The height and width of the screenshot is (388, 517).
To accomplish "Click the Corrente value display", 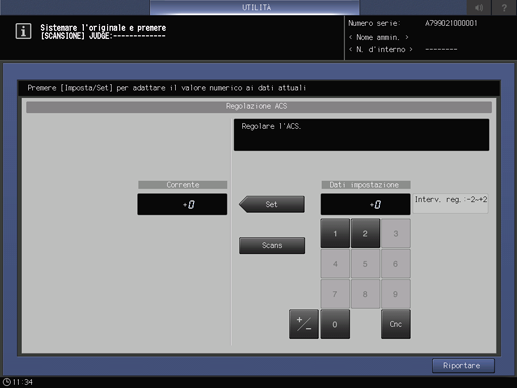I will pos(182,204).
